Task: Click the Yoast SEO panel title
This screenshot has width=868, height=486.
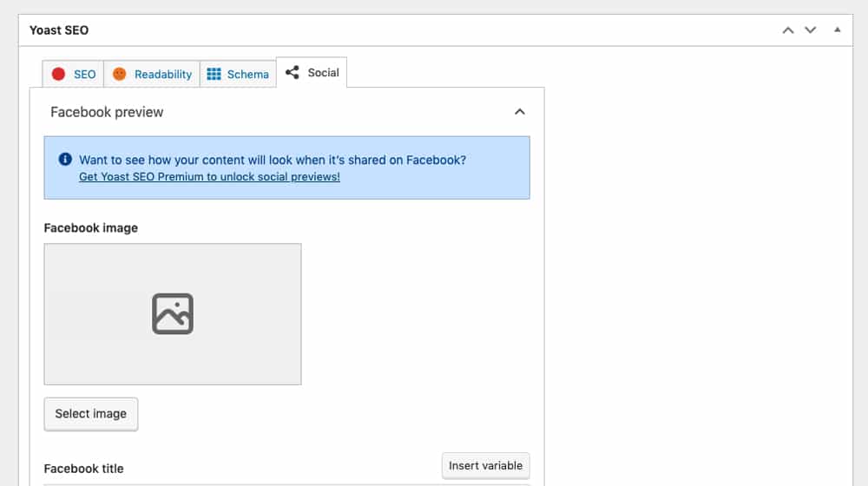Action: (59, 30)
